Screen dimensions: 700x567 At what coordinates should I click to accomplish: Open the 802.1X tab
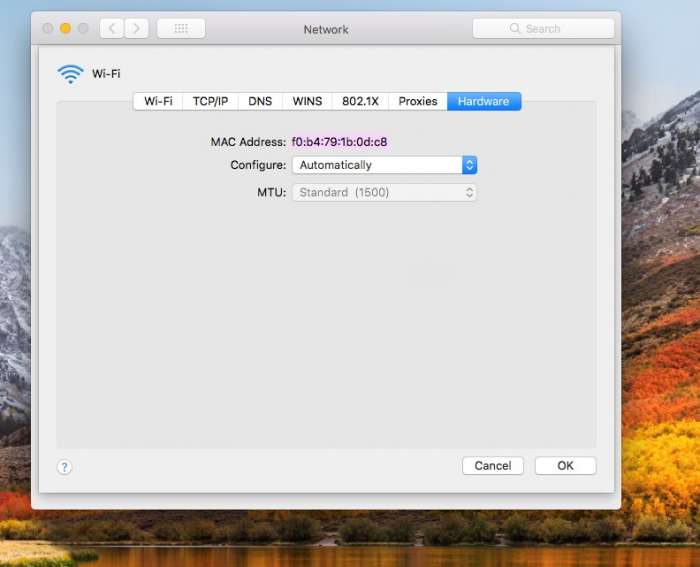tap(360, 101)
